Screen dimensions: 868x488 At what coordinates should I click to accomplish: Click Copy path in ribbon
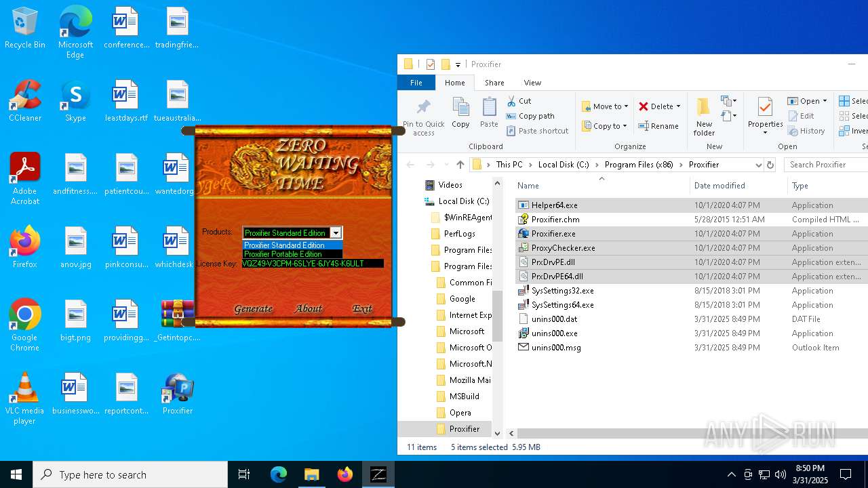click(530, 116)
